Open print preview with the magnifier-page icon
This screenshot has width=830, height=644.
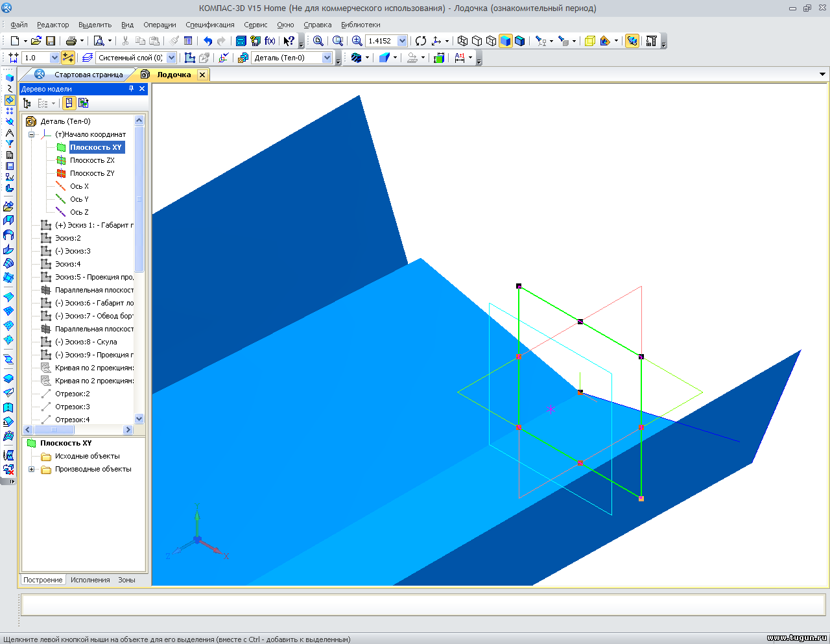99,41
